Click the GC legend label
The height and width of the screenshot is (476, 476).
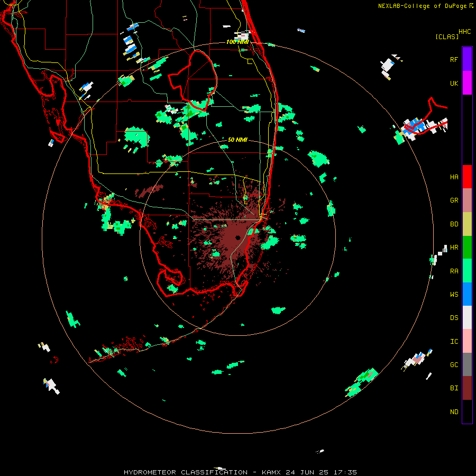pos(454,365)
